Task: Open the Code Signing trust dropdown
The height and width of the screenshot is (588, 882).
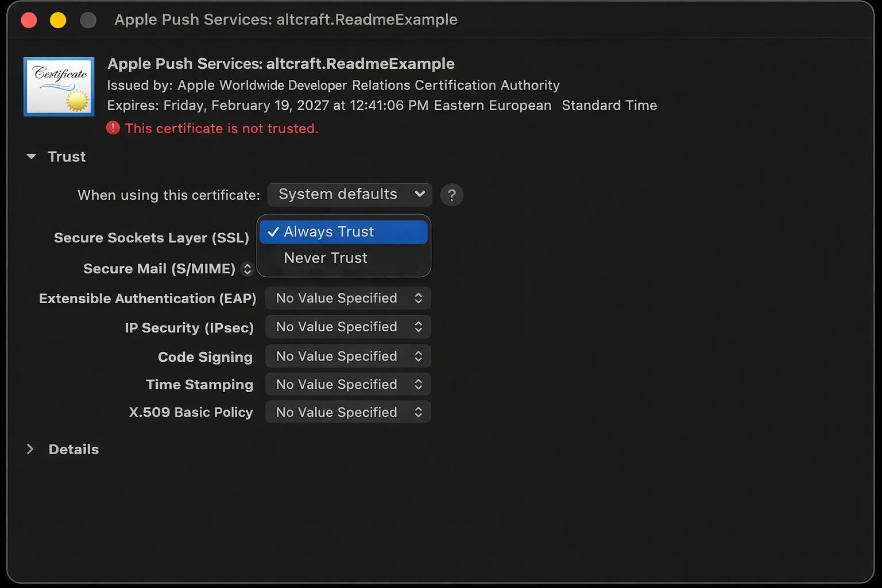Action: click(348, 357)
